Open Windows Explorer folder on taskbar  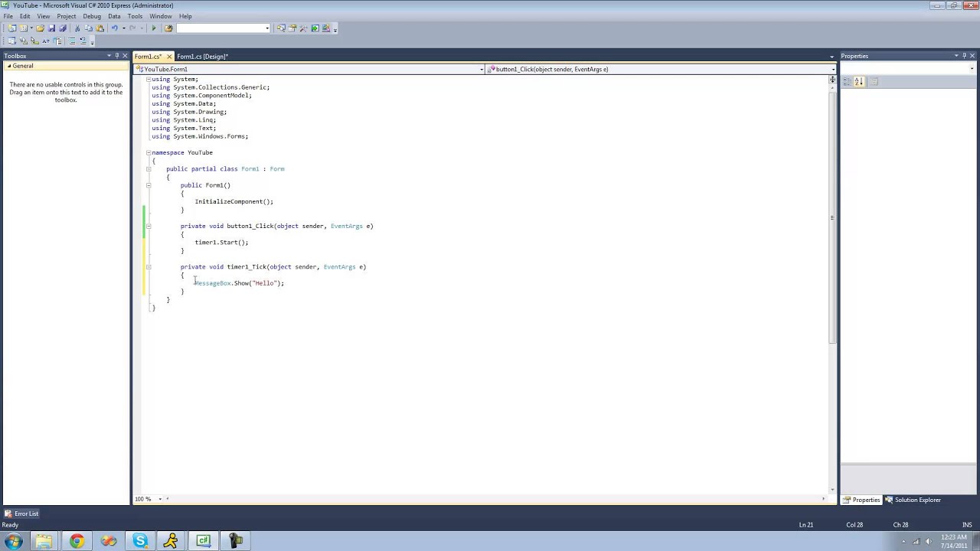pyautogui.click(x=44, y=541)
